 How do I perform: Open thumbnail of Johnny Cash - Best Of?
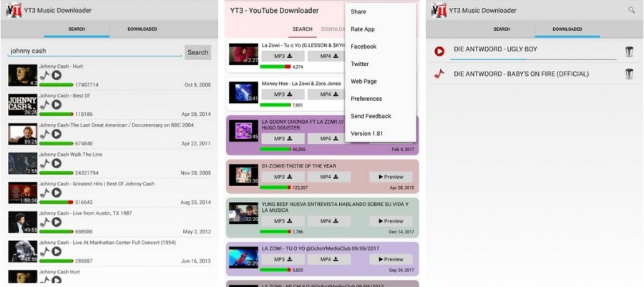(x=23, y=104)
